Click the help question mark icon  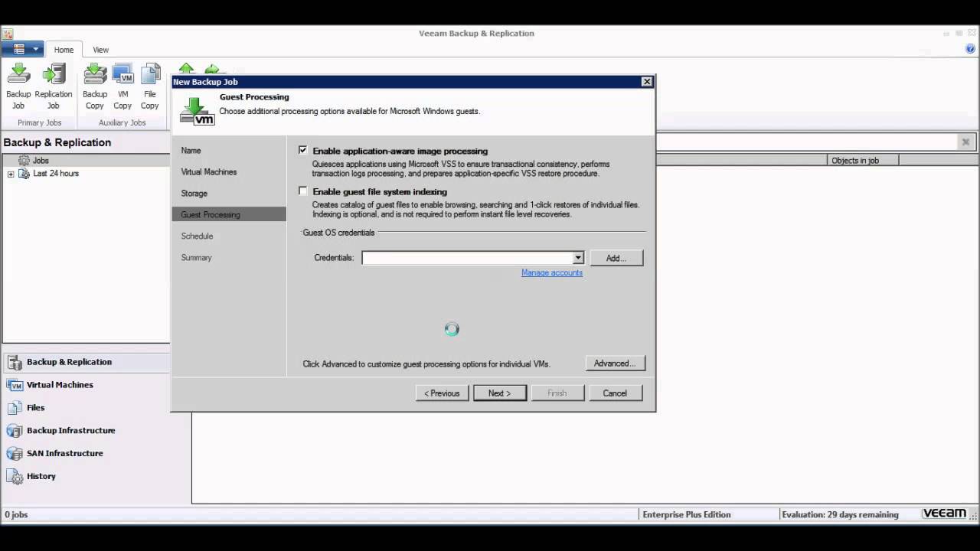pos(971,49)
